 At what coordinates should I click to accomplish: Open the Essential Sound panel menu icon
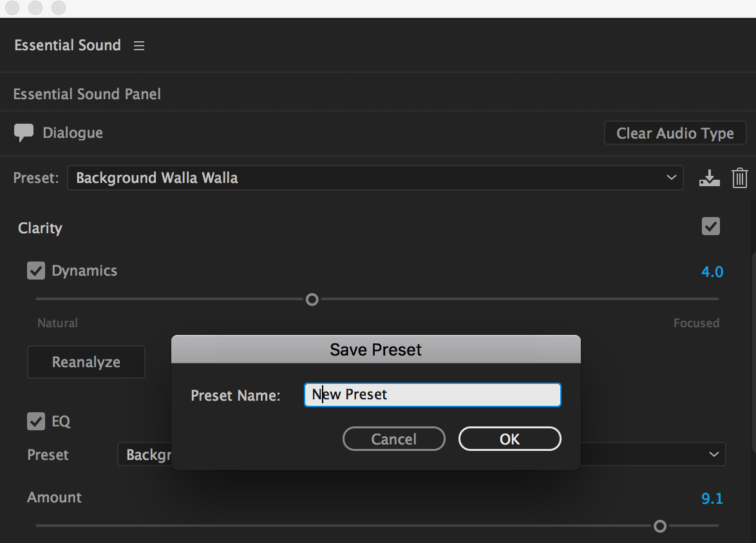(139, 46)
